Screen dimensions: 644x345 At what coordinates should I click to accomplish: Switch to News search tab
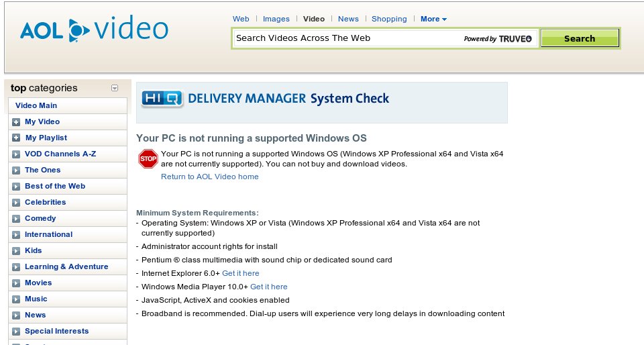(348, 19)
